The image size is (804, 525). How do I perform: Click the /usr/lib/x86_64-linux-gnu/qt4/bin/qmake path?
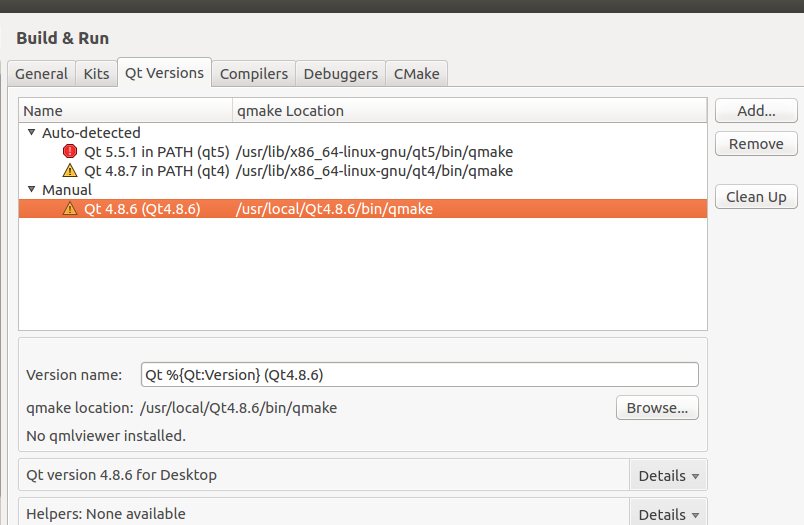pos(374,171)
